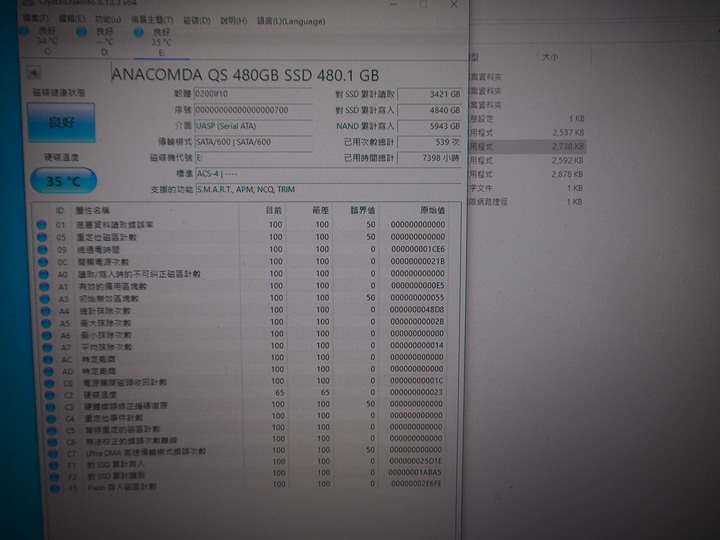The image size is (720, 540).
Task: Click status icon of attribute A0
Action: click(x=44, y=274)
